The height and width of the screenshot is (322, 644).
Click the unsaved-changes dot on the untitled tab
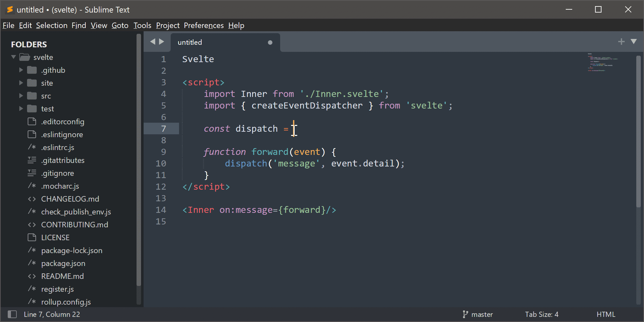(x=270, y=42)
